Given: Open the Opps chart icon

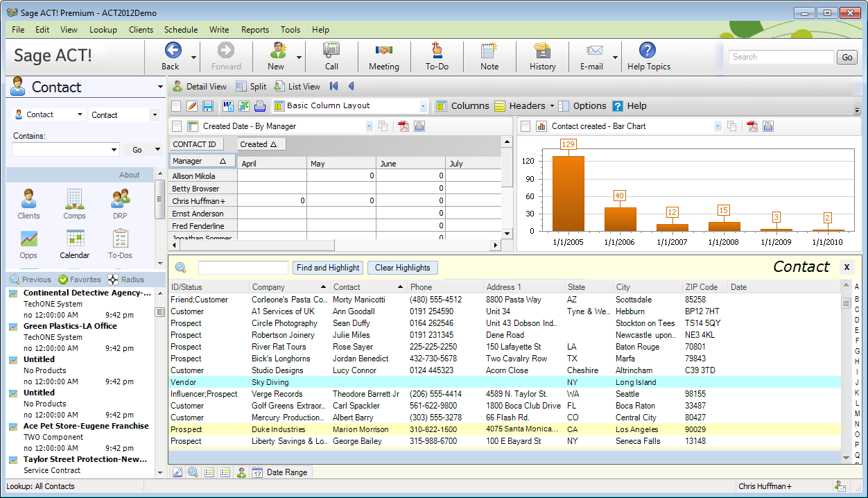Looking at the screenshot, I should tap(28, 239).
